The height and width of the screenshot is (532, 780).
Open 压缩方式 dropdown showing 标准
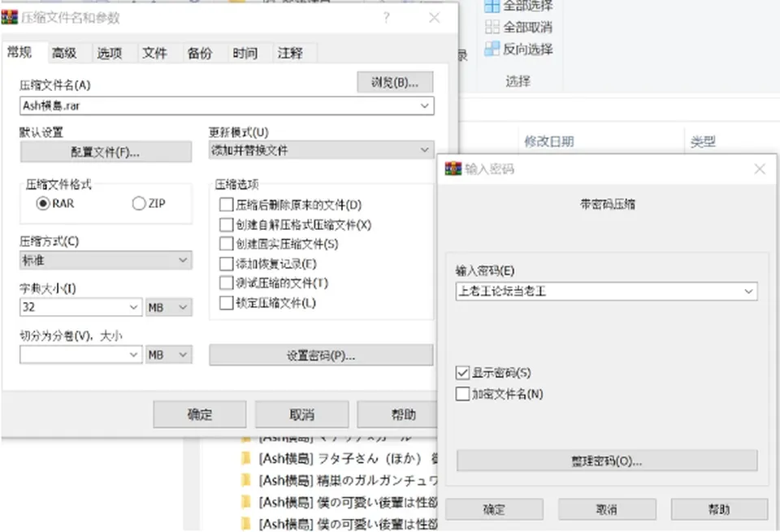(106, 260)
